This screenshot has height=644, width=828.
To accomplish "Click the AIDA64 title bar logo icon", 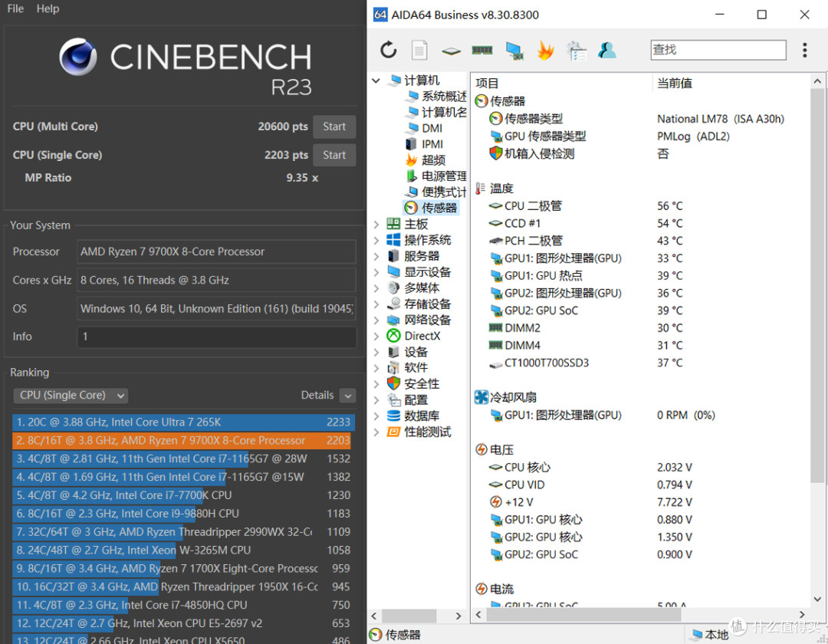I will [x=380, y=15].
